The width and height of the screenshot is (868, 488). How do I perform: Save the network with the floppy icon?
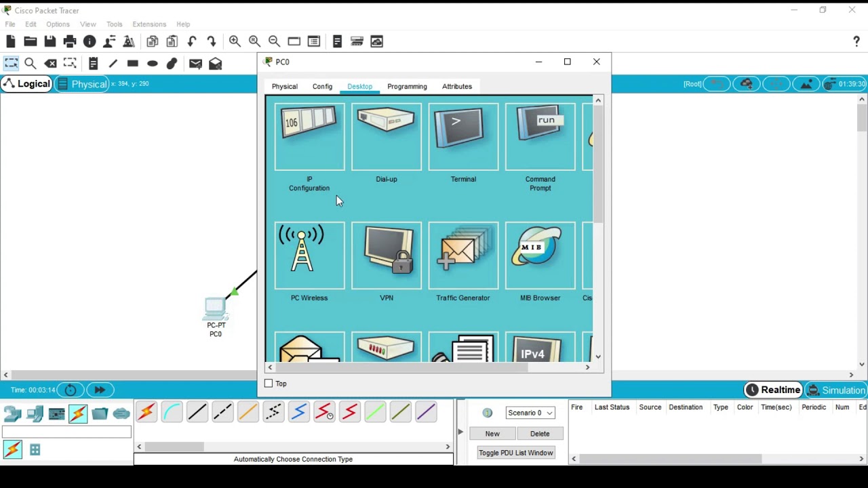[50, 42]
